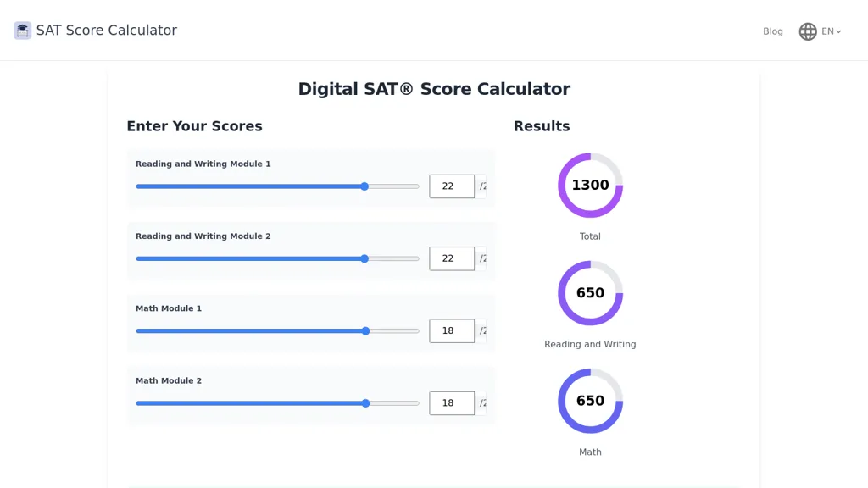The image size is (868, 488).
Task: Click the Math Module 1 score input
Action: (x=452, y=331)
